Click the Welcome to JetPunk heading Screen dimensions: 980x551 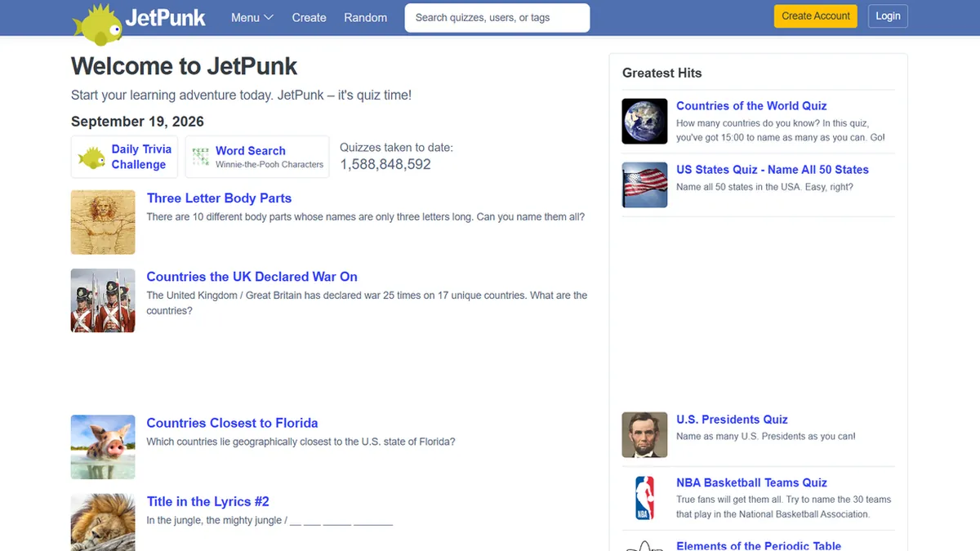tap(184, 66)
